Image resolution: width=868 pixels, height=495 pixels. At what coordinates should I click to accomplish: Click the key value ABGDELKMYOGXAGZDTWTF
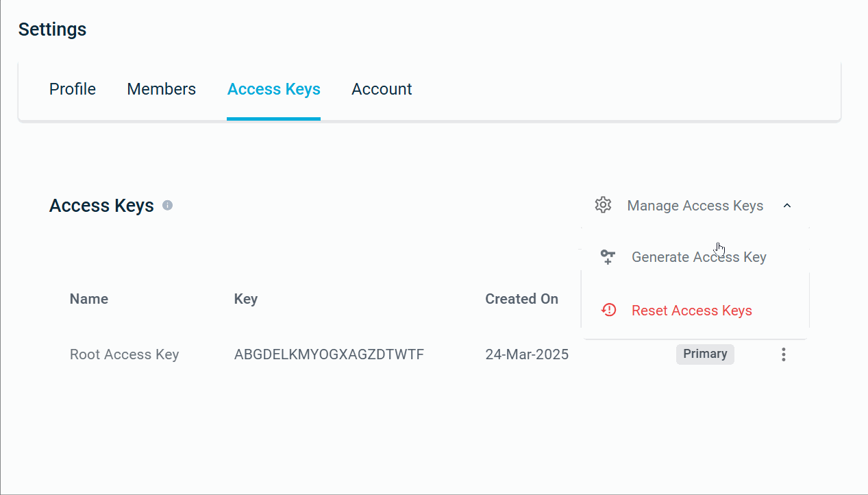tap(329, 354)
